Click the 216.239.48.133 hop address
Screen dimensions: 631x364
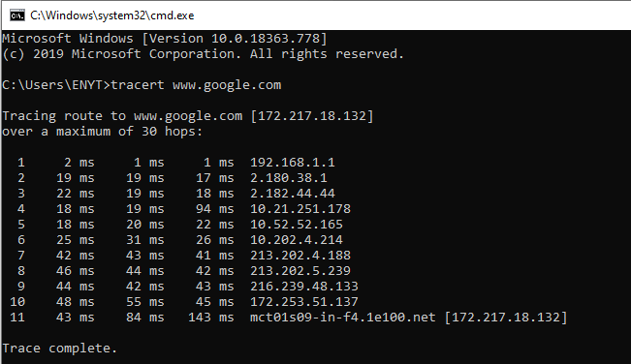[x=304, y=286]
